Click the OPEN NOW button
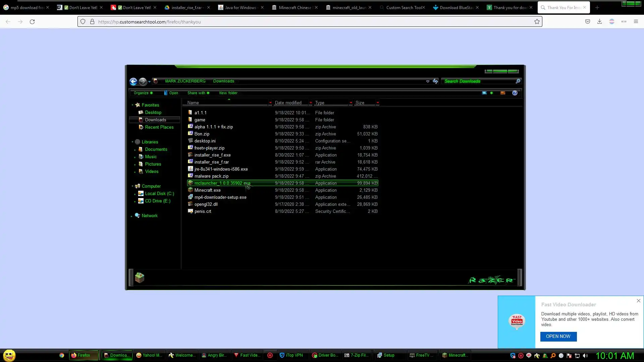644x362 pixels. (558, 336)
